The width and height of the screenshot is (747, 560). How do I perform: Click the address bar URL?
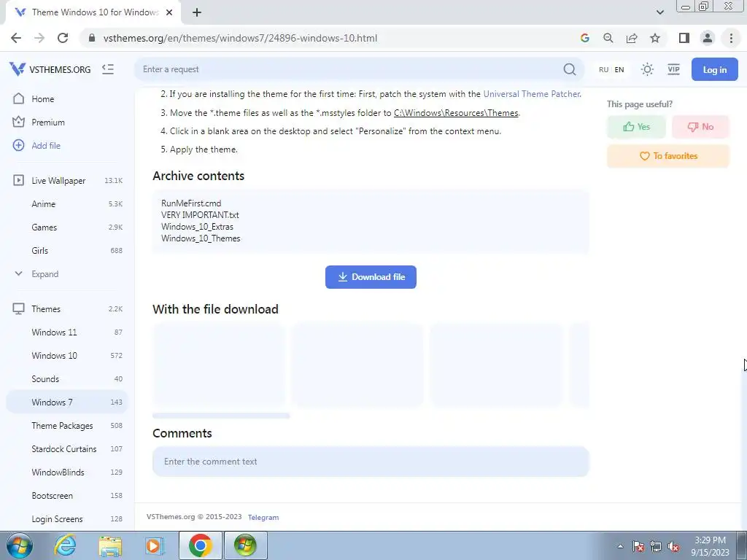click(x=240, y=38)
